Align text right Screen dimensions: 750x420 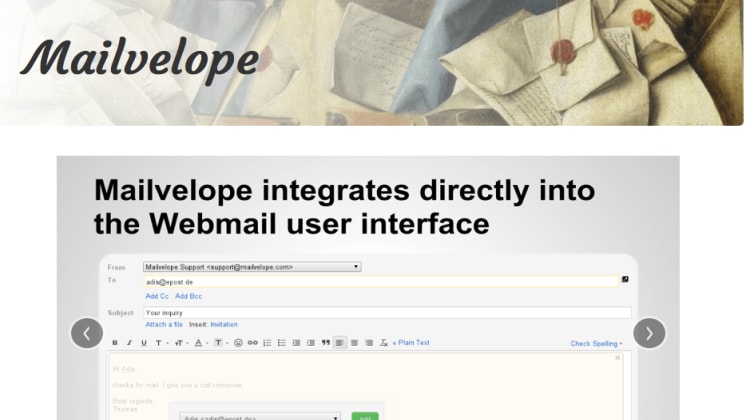pyautogui.click(x=369, y=343)
